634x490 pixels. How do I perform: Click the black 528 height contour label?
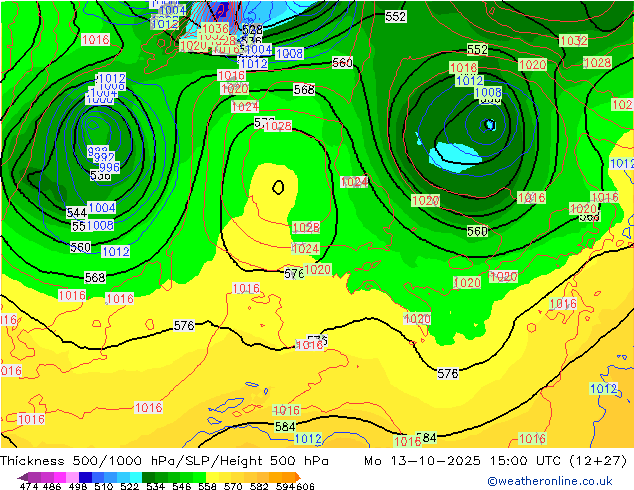252,30
